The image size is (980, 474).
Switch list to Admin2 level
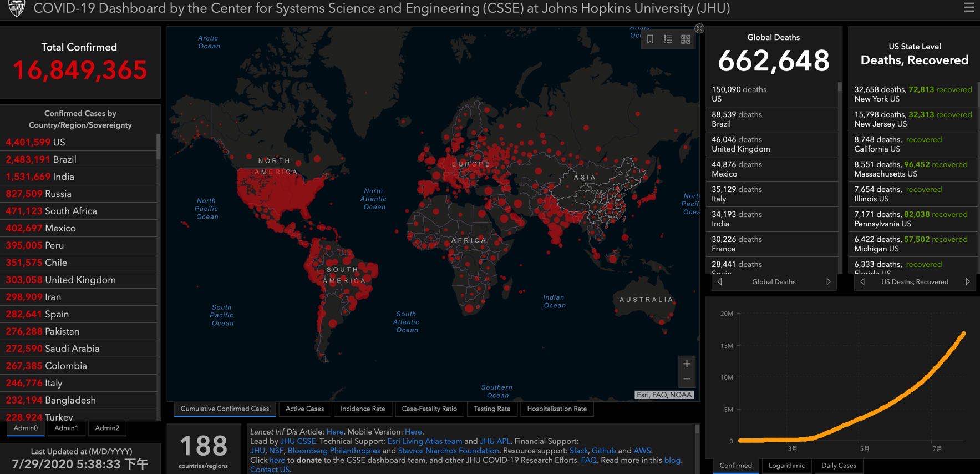[107, 428]
